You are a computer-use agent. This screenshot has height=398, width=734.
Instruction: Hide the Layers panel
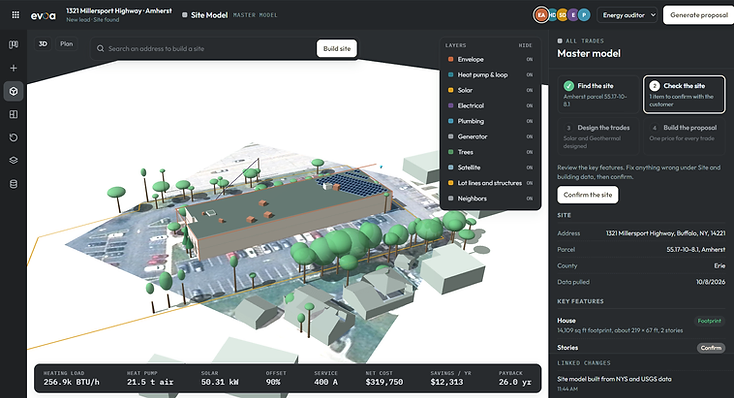(525, 45)
